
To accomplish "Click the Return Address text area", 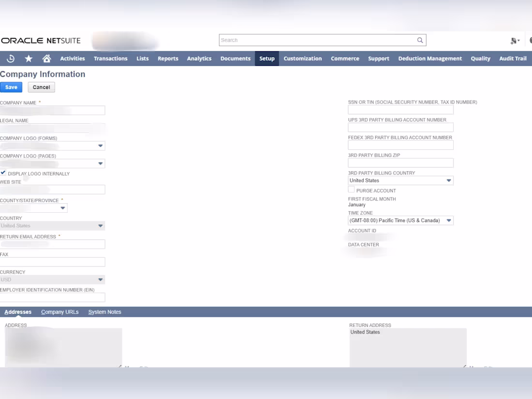I will tap(408, 347).
